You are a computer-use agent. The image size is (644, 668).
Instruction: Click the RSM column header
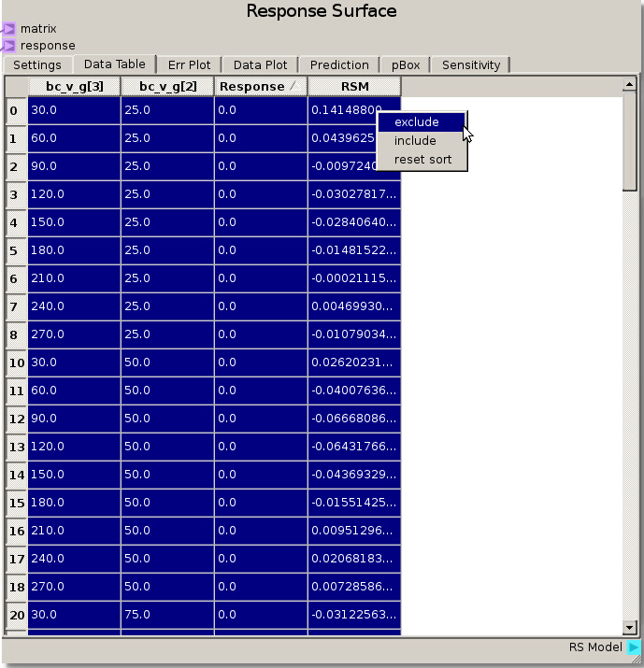click(x=354, y=86)
